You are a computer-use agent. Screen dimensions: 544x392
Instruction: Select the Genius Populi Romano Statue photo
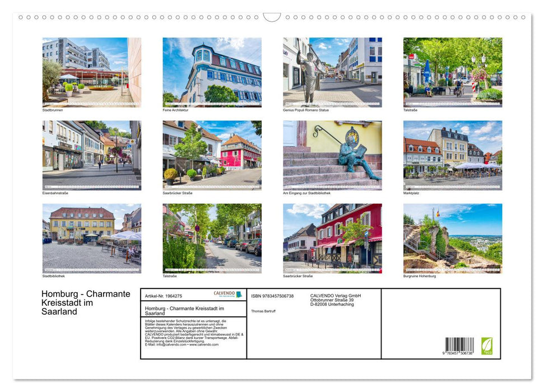[332, 72]
